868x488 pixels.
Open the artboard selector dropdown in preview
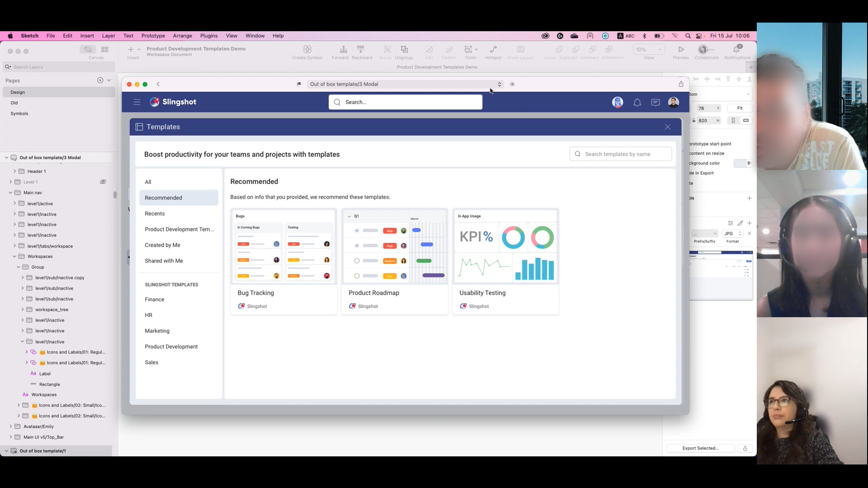pyautogui.click(x=405, y=84)
